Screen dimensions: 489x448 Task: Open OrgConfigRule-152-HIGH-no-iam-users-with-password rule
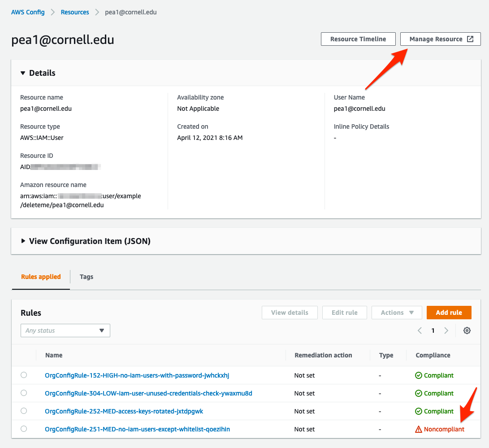click(137, 375)
